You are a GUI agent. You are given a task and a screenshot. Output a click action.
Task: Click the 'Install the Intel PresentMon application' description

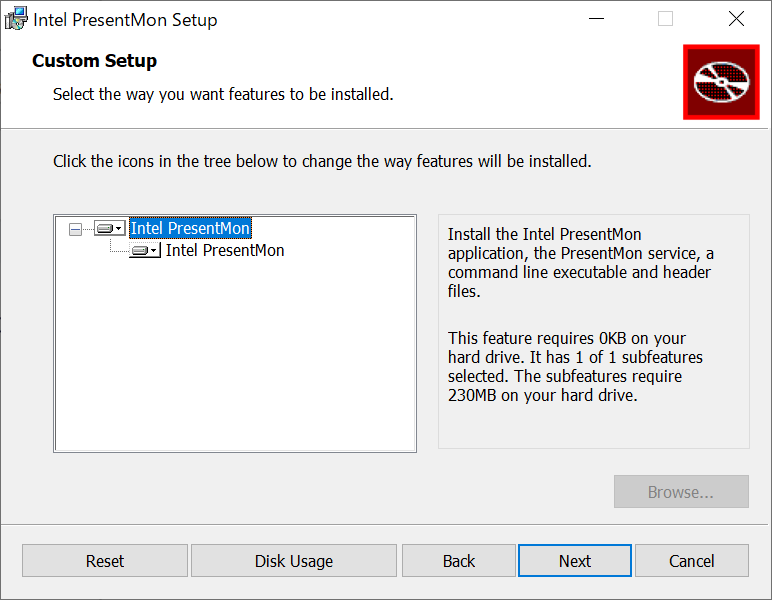click(x=581, y=262)
